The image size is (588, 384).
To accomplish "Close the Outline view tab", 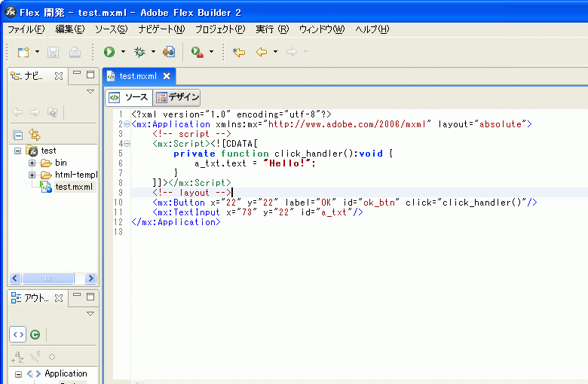I will pos(59,298).
